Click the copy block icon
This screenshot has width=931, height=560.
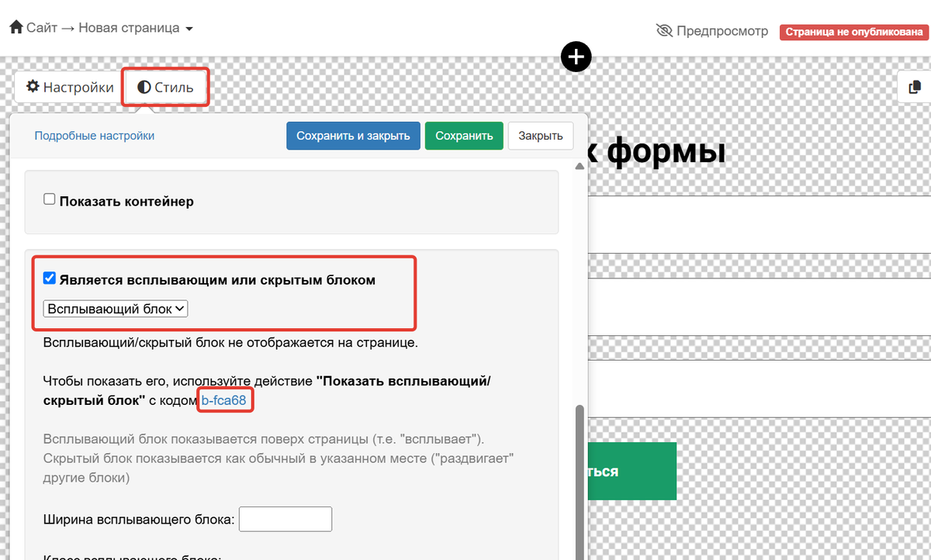click(915, 87)
